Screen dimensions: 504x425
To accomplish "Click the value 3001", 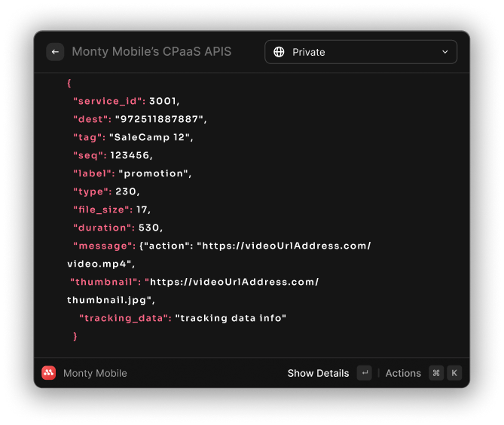I will tap(163, 101).
